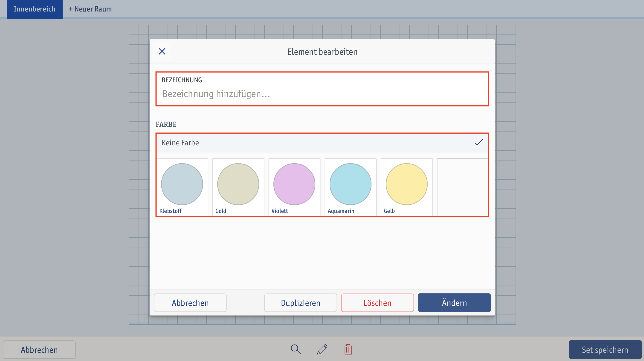This screenshot has height=361, width=644.
Task: Confirm changes with Ändern button
Action: coord(454,303)
